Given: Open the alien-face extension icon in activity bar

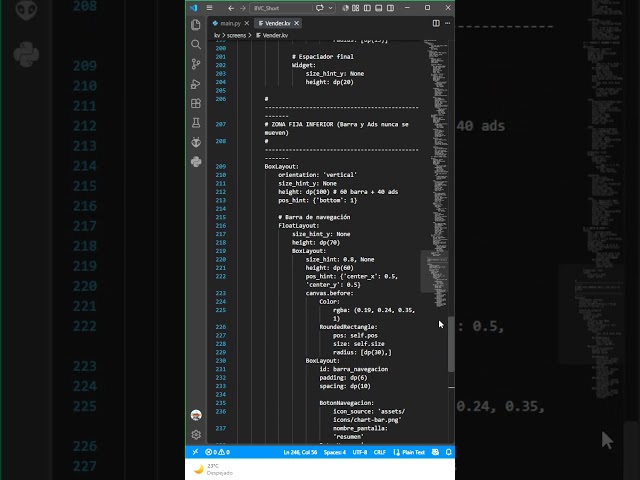Looking at the screenshot, I should pyautogui.click(x=196, y=142).
